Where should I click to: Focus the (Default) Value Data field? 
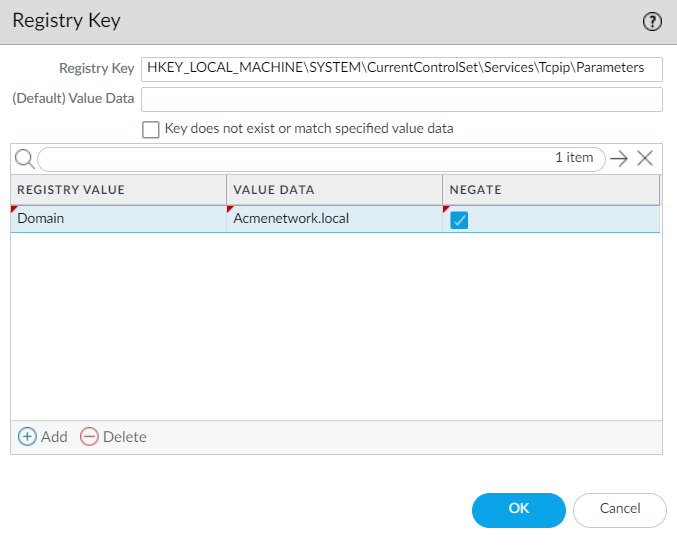click(402, 99)
